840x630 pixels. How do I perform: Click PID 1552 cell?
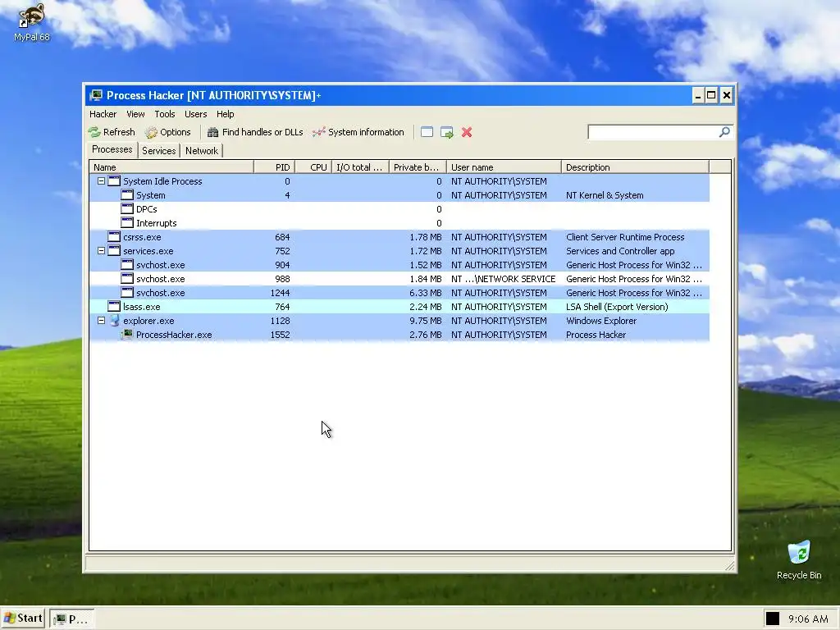(x=280, y=335)
